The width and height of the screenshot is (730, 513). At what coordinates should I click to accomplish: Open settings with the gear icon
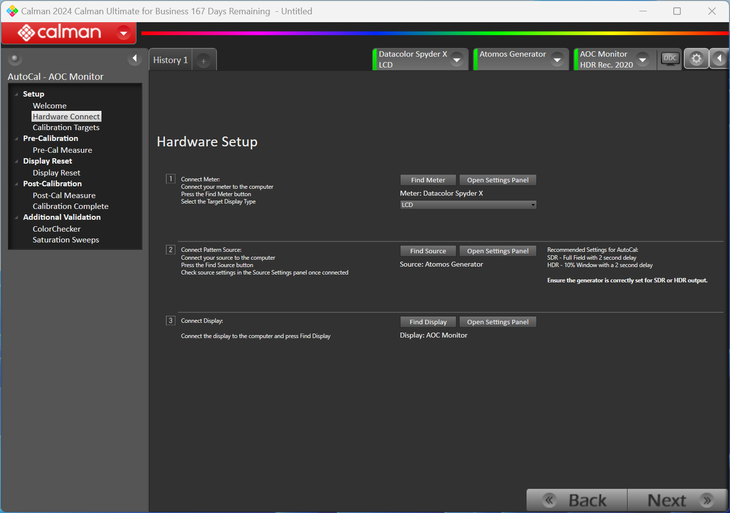696,59
